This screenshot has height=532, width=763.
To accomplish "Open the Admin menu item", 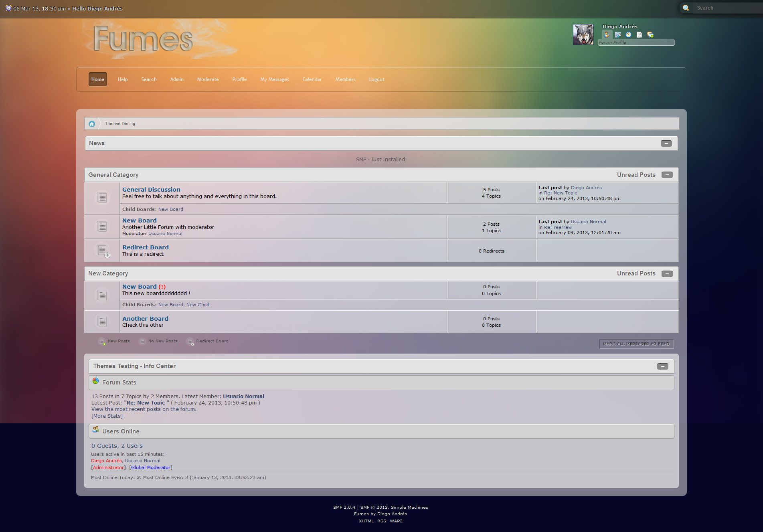I will tap(177, 79).
